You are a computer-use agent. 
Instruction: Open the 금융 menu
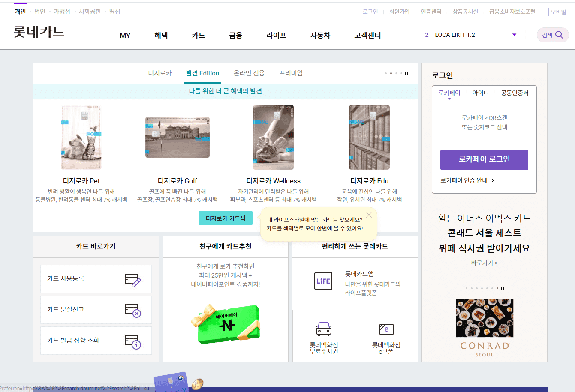[x=236, y=36]
